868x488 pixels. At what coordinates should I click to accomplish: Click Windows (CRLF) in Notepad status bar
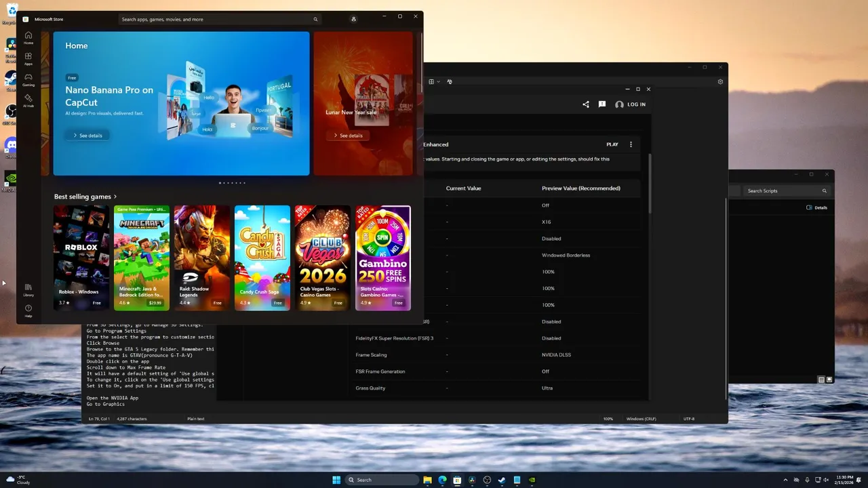tap(642, 419)
